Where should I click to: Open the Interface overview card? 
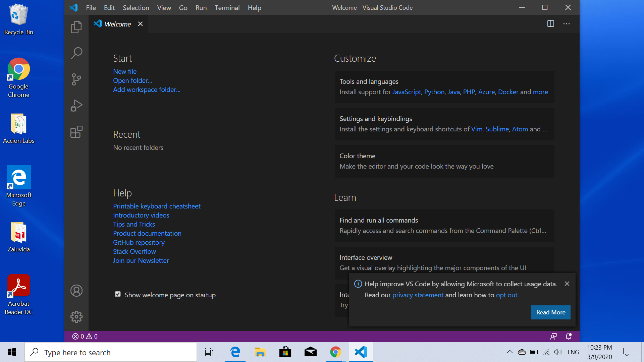pos(444,263)
